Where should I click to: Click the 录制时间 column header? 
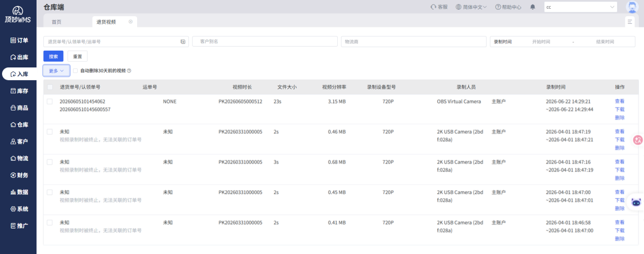[x=556, y=87]
